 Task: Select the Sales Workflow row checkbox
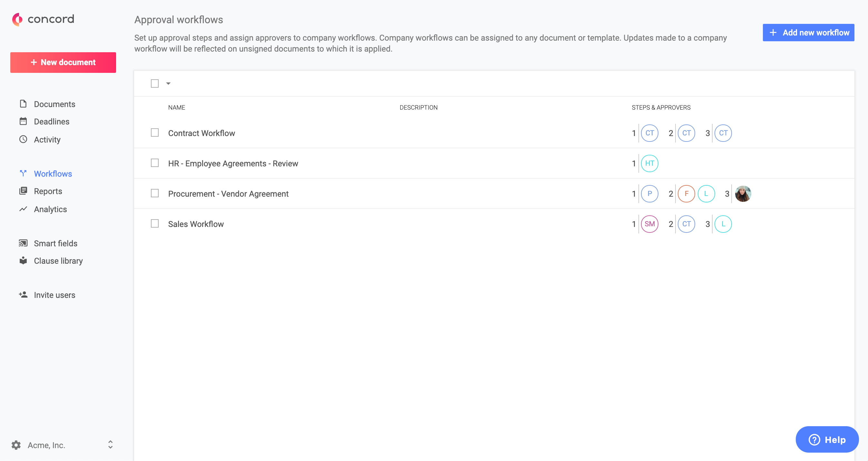(x=155, y=224)
